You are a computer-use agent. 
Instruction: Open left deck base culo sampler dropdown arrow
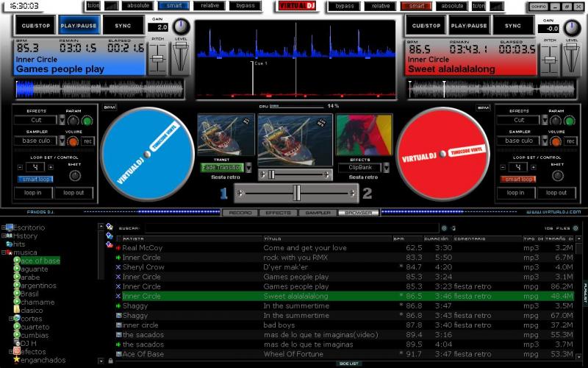pyautogui.click(x=62, y=141)
